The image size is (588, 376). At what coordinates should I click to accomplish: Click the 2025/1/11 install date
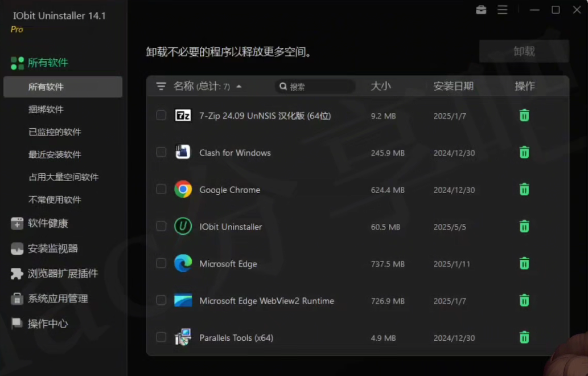451,264
